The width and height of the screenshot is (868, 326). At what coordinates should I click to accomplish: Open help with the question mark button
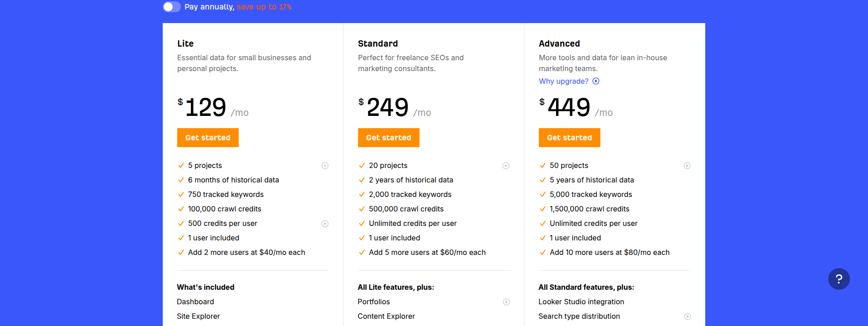coord(839,278)
